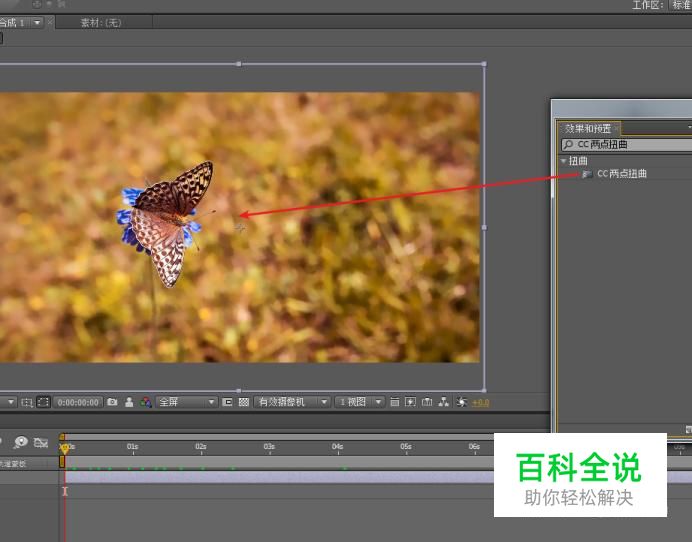The width and height of the screenshot is (692, 542).
Task: Toggle the timeline motion blur icon
Action: [20, 442]
